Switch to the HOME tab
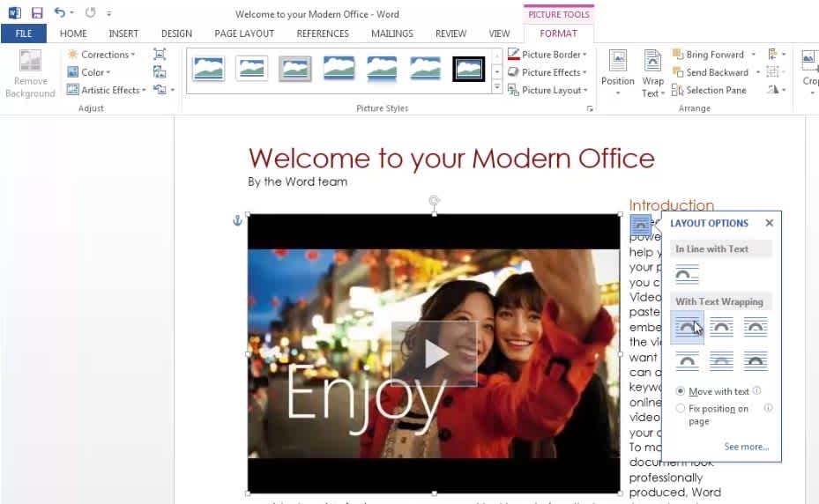The height and width of the screenshot is (504, 819). coord(73,33)
